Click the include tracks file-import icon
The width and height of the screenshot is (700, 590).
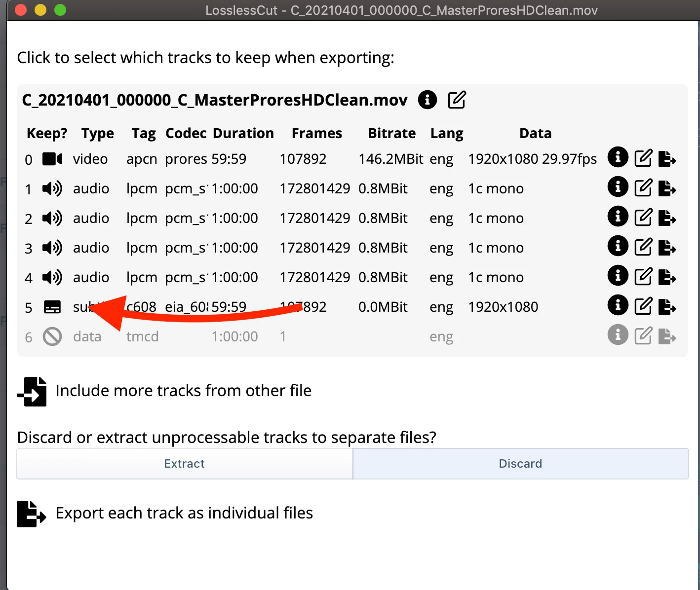point(32,392)
